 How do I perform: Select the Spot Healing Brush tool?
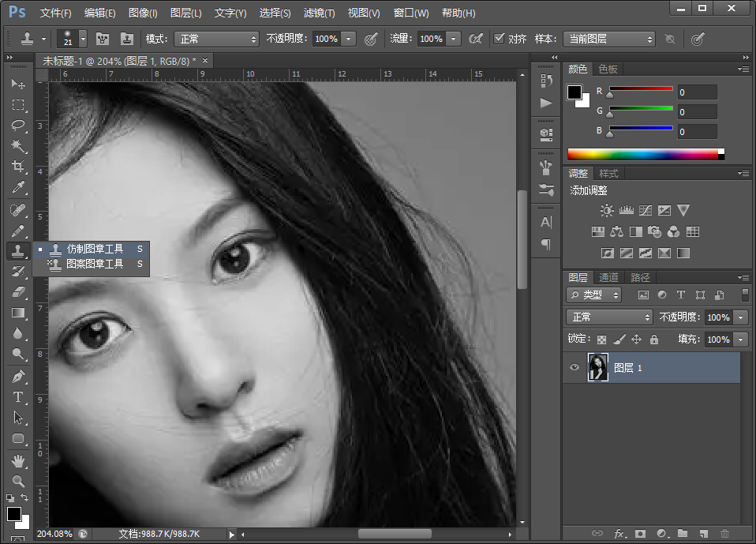[18, 210]
